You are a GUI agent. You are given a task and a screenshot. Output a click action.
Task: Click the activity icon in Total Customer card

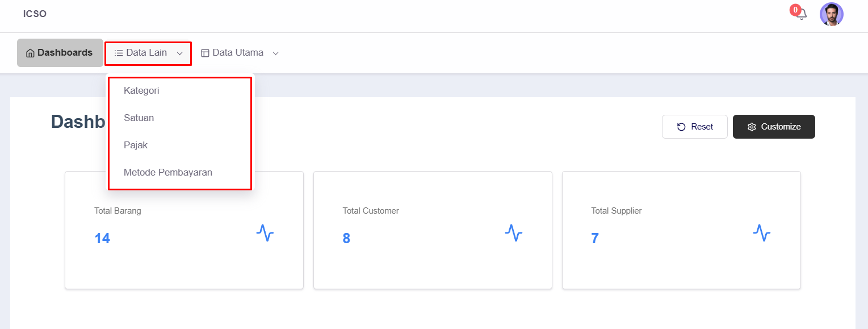(x=513, y=233)
